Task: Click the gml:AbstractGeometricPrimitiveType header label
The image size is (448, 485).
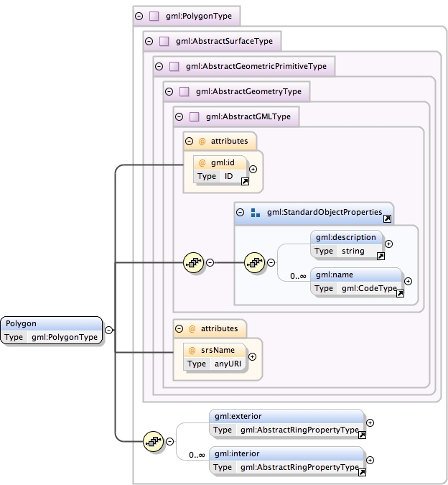Action: pyautogui.click(x=256, y=66)
